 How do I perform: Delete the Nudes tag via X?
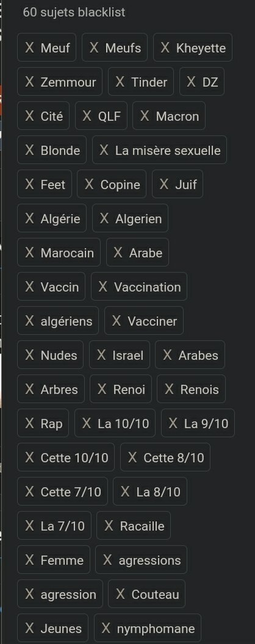click(29, 354)
